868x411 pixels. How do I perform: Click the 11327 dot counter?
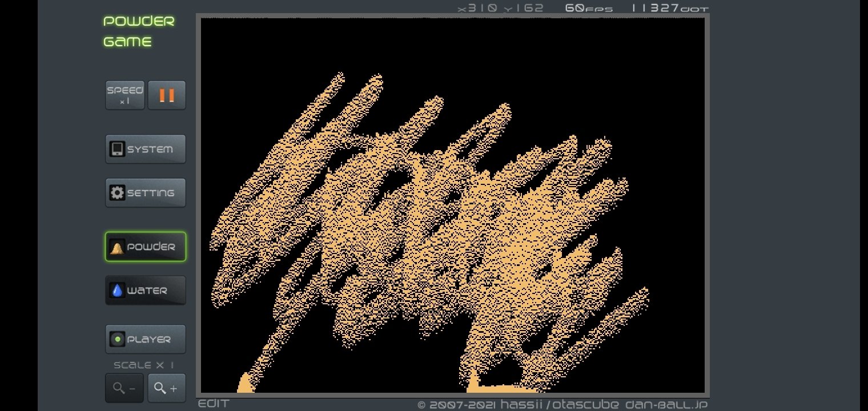click(669, 8)
